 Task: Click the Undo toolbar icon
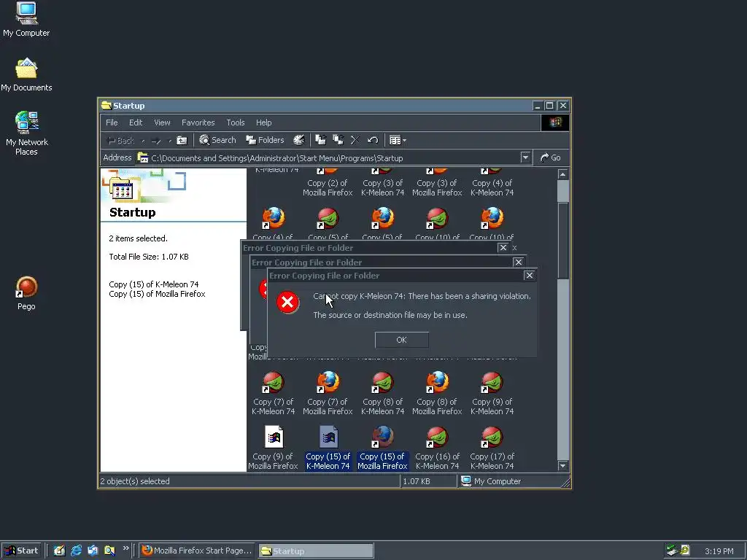(x=373, y=140)
